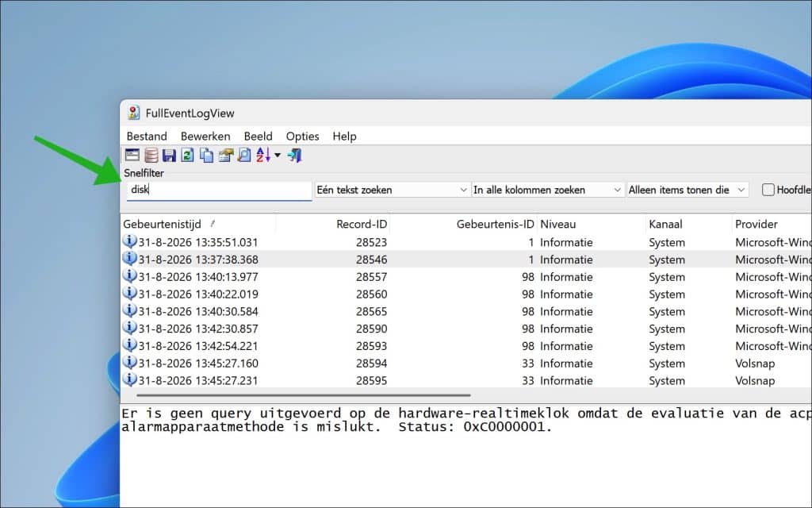Sort by Provider column header
The image size is (812, 508).
(772, 224)
